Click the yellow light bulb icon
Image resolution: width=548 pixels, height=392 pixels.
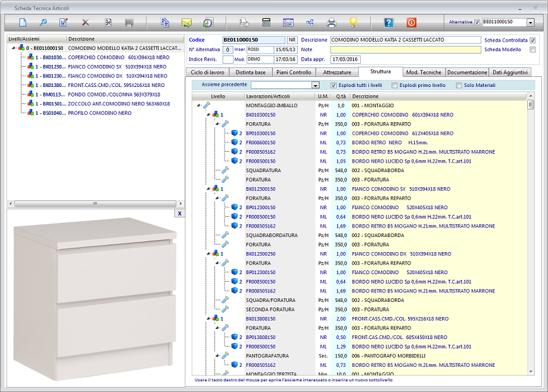point(353,23)
